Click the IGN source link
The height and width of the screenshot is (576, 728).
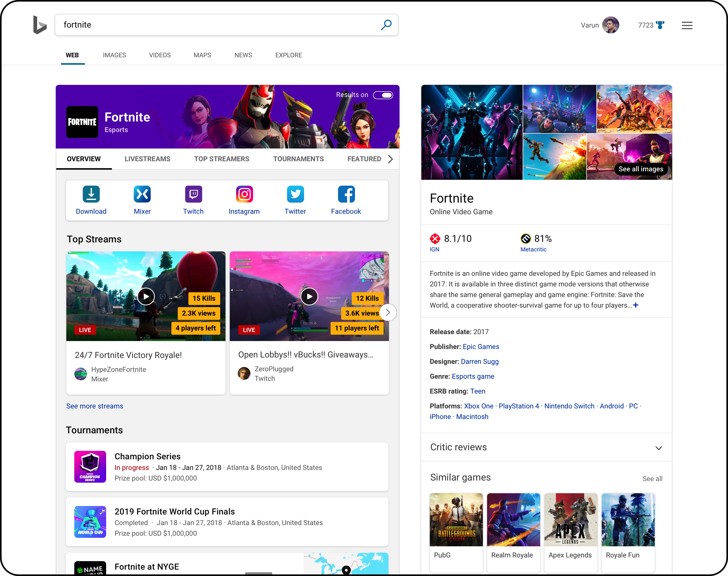pyautogui.click(x=435, y=249)
